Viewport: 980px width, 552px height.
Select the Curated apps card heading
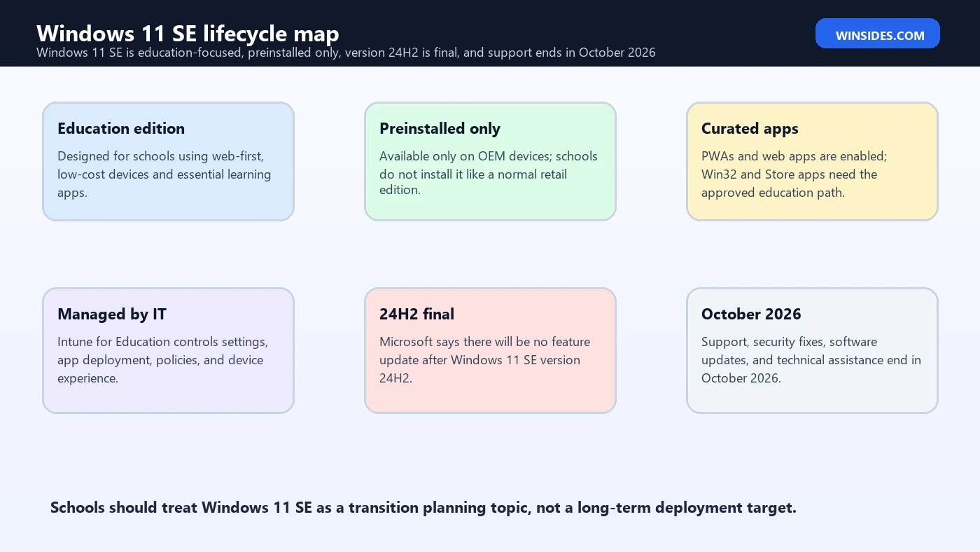750,128
